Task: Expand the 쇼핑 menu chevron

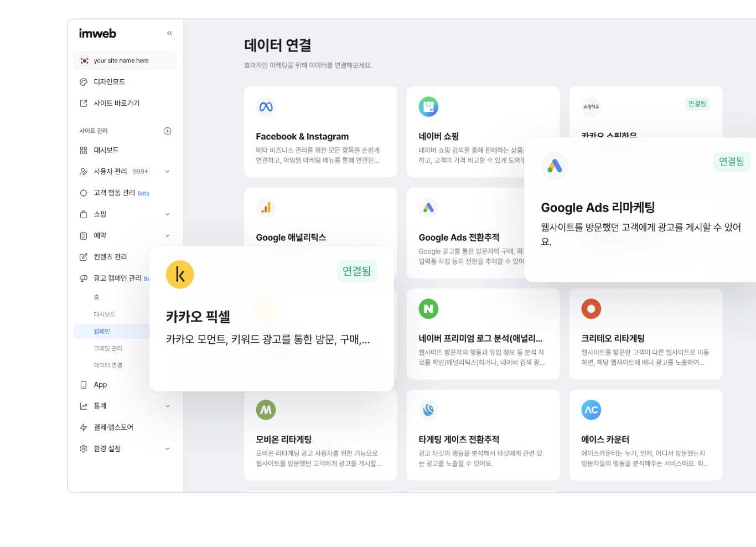Action: [x=168, y=214]
